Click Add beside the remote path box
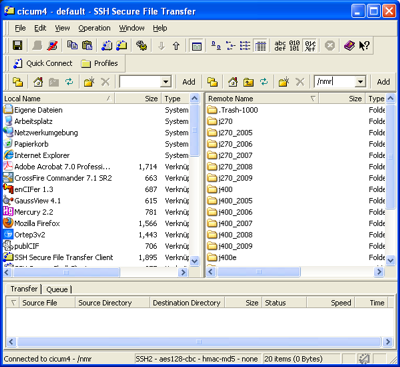Viewport: 400px width, 367px height. [x=383, y=82]
